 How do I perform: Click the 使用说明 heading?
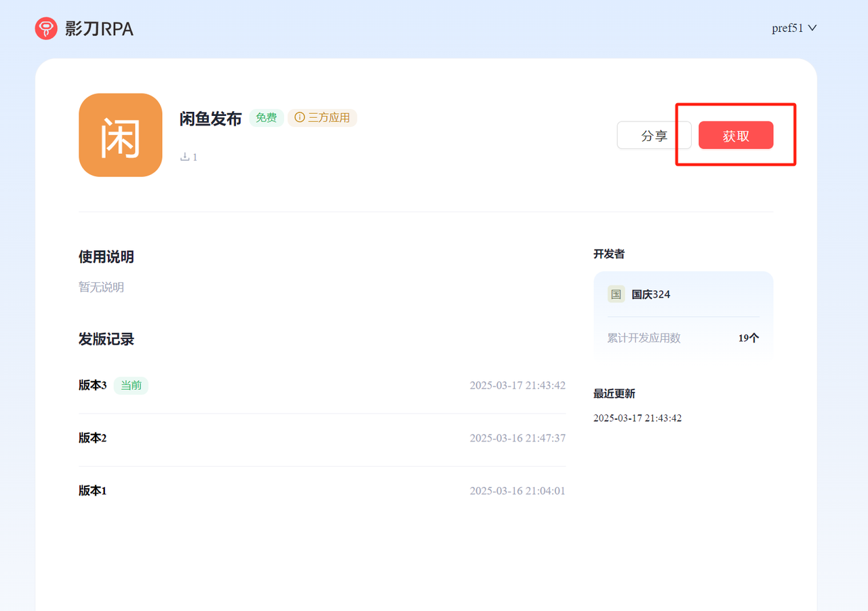106,257
